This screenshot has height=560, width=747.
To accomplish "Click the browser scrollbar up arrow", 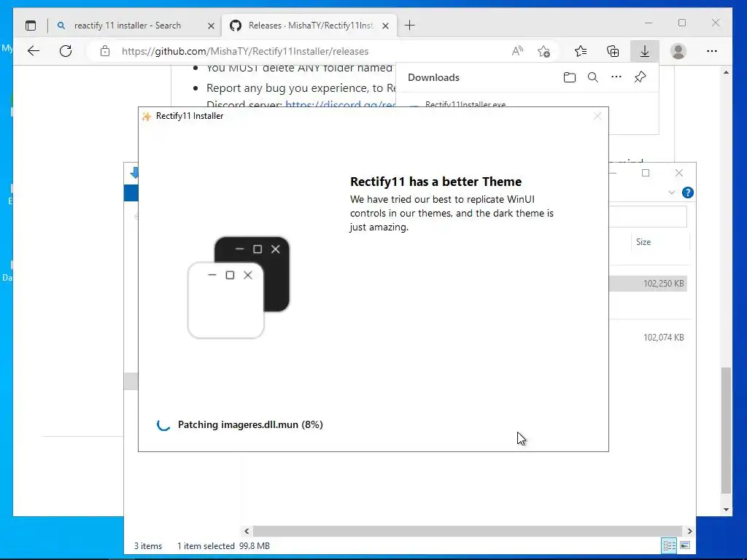I will click(726, 72).
